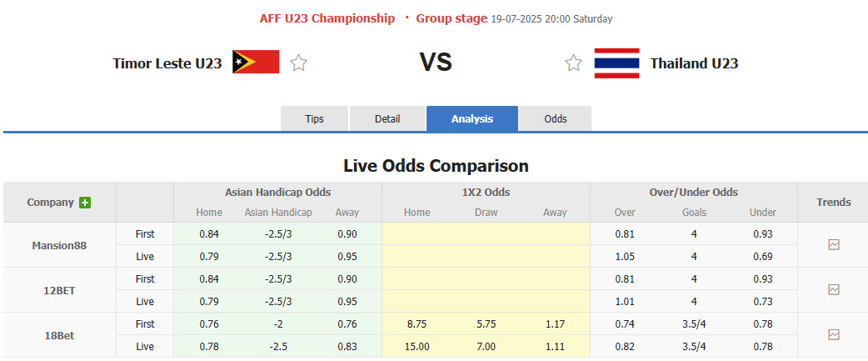Open 12BET odds trend chart icon
The width and height of the screenshot is (868, 361).
click(834, 289)
